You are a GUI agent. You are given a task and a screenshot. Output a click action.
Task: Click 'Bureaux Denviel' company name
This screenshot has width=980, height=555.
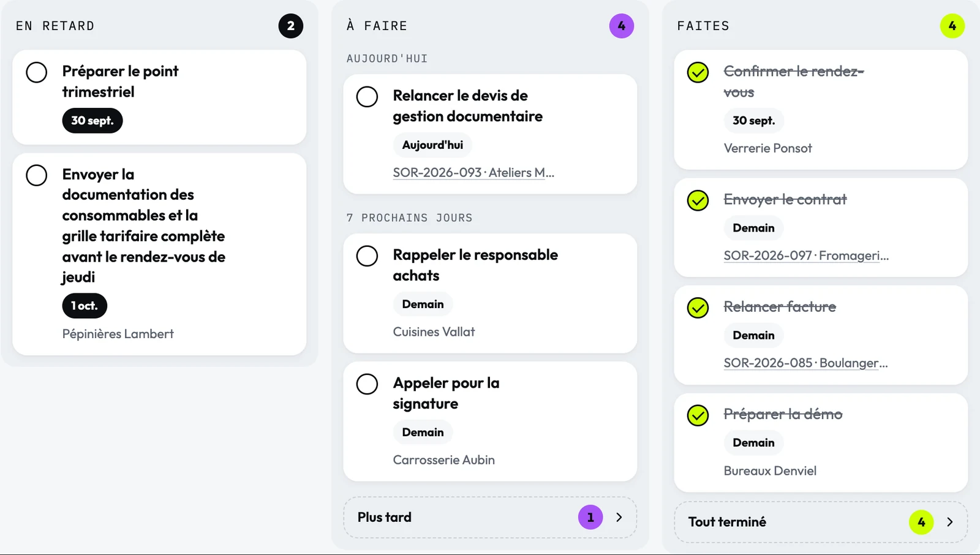tap(770, 471)
